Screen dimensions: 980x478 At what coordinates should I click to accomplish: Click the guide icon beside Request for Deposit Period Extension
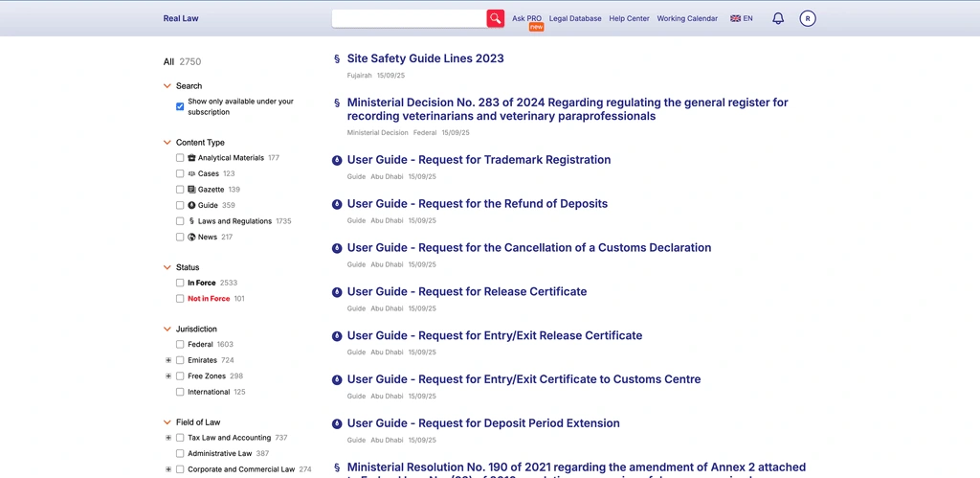337,423
